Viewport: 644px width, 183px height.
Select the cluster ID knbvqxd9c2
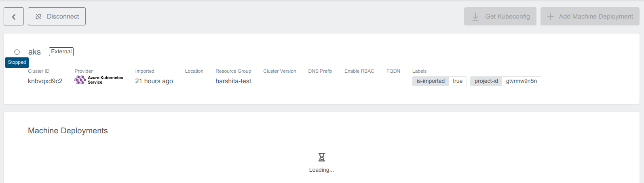pyautogui.click(x=45, y=81)
